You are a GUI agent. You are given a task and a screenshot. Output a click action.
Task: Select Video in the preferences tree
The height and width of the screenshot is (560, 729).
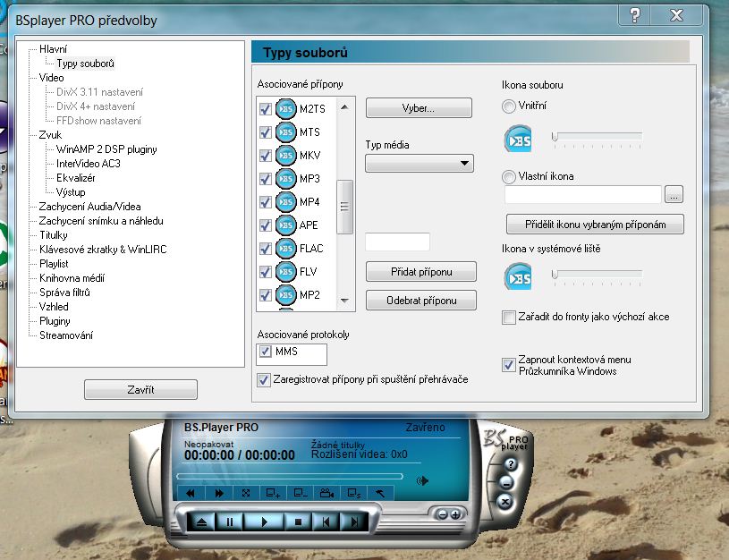click(x=51, y=78)
